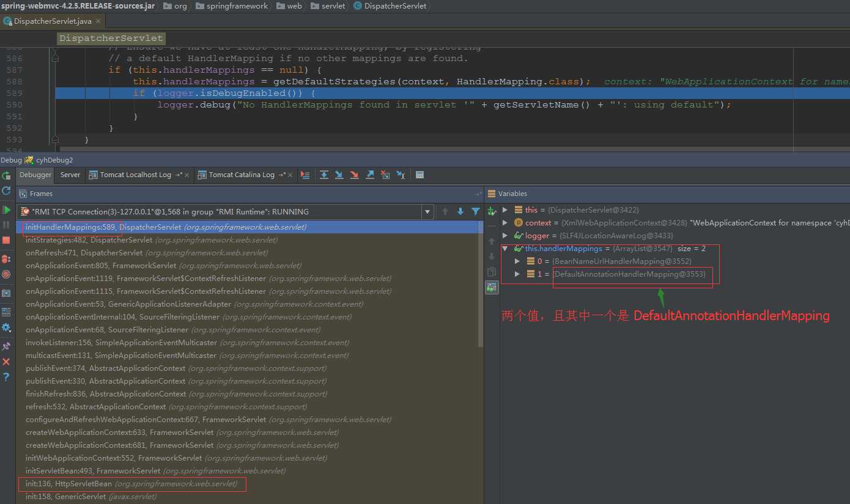The image size is (850, 504).
Task: Click 'org' breadcrumb
Action: click(x=176, y=5)
